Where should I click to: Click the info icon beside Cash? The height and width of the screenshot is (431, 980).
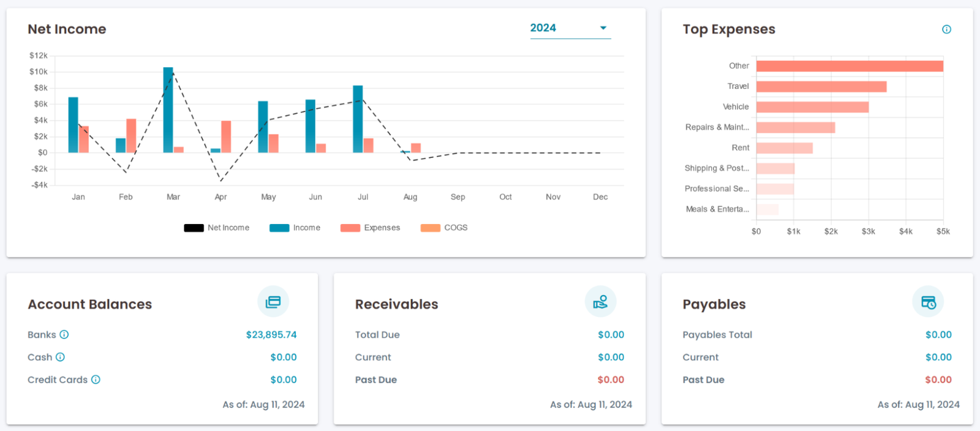[x=60, y=358]
